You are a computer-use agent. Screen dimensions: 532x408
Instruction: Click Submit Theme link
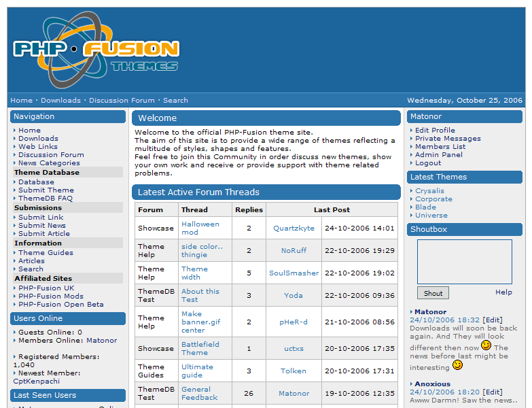46,190
